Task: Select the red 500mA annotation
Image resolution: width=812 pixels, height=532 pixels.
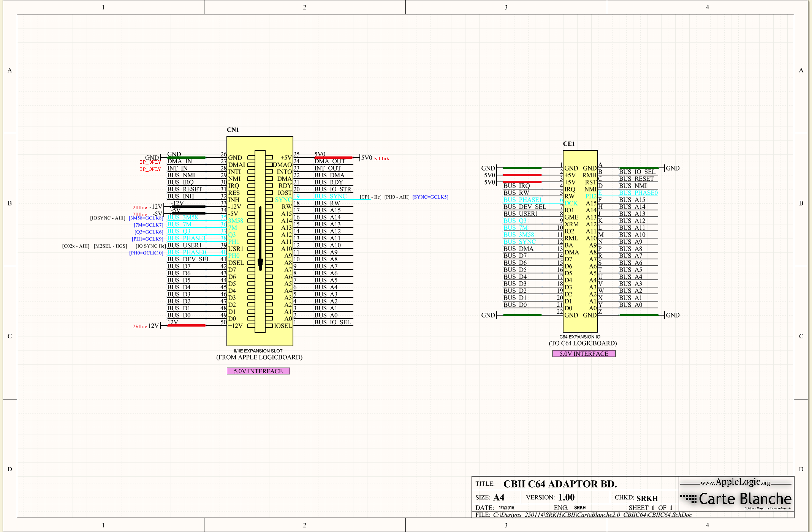Action: pos(382,159)
